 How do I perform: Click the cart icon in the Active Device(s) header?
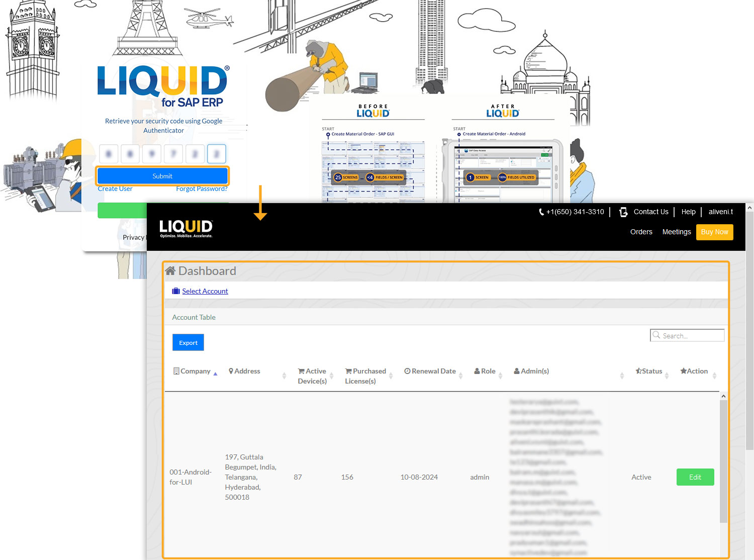(x=301, y=371)
